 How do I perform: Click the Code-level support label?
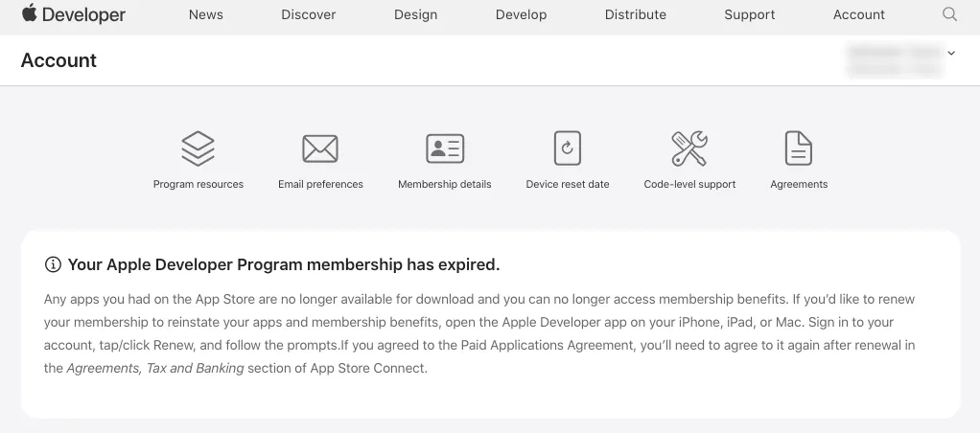pyautogui.click(x=689, y=184)
